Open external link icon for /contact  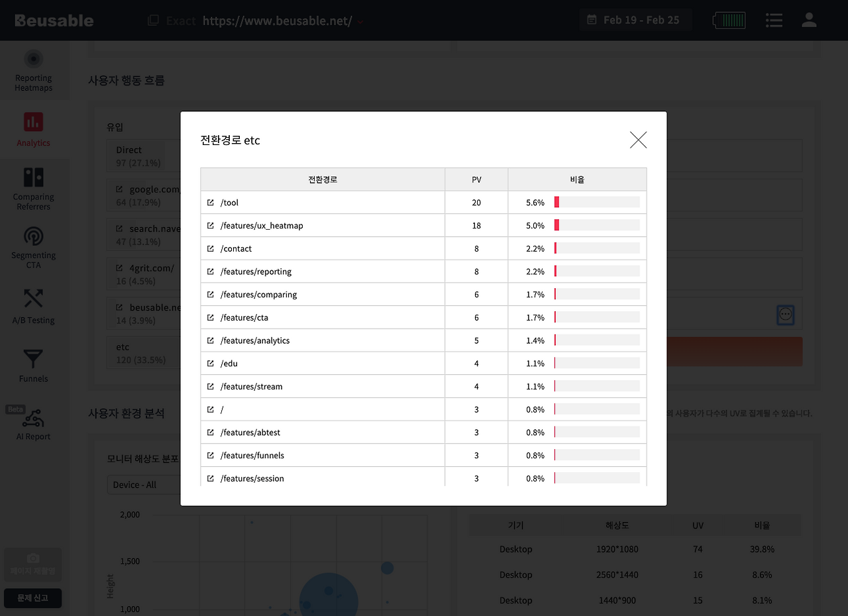pyautogui.click(x=211, y=248)
